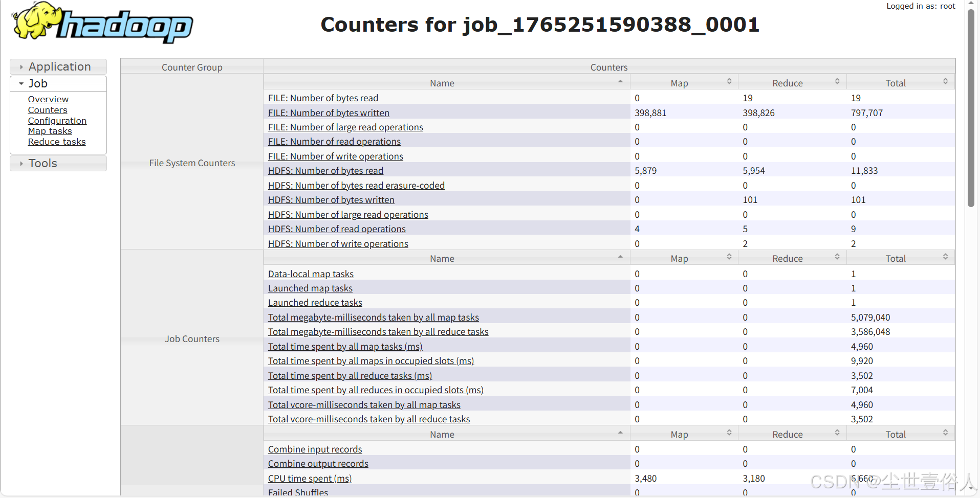980x498 pixels.
Task: Open Combine output records counter
Action: pos(318,464)
